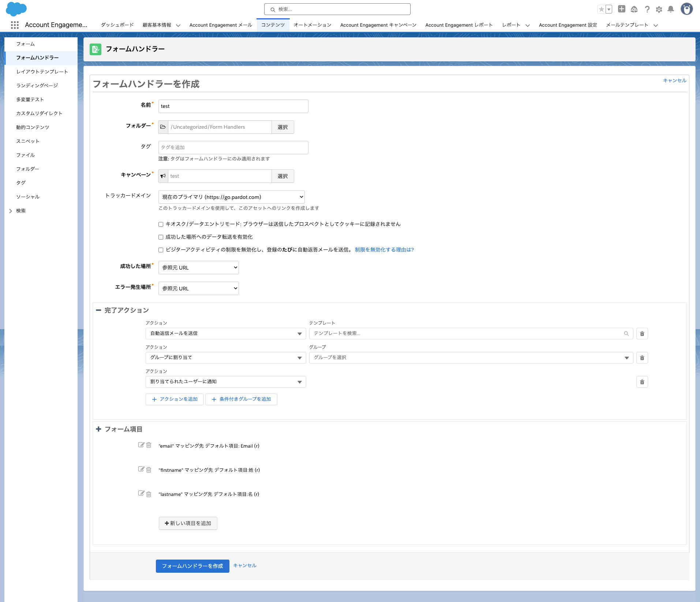Click the タグを追加 input field
This screenshot has height=602, width=700.
[x=233, y=147]
